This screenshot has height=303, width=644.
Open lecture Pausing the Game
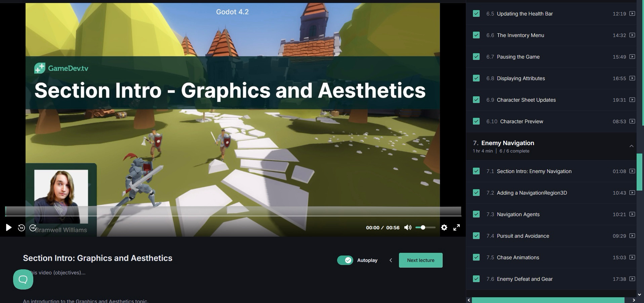pyautogui.click(x=518, y=57)
